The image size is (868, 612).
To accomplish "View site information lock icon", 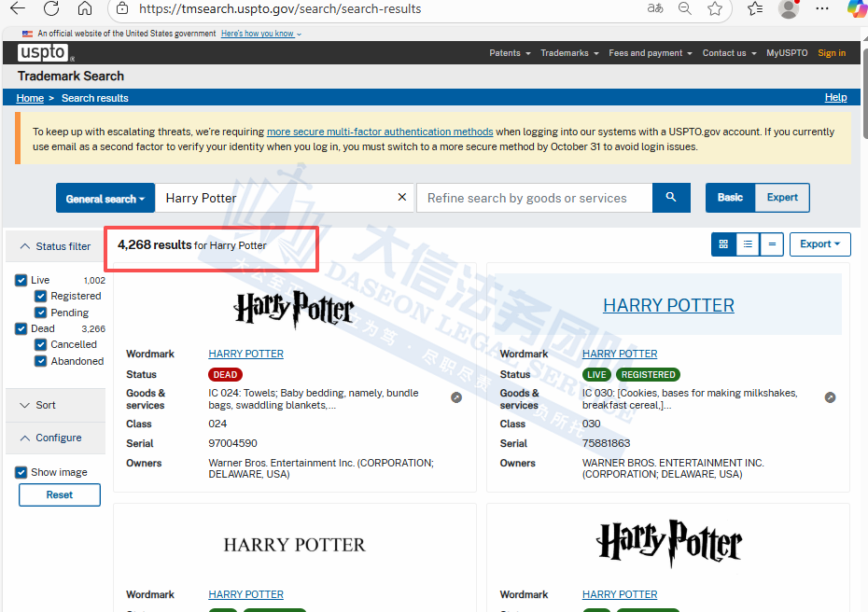I will pyautogui.click(x=122, y=8).
